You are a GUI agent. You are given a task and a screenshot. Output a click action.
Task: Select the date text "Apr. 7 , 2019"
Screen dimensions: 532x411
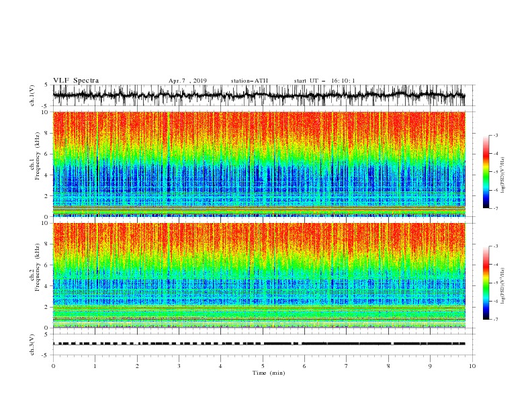[187, 81]
